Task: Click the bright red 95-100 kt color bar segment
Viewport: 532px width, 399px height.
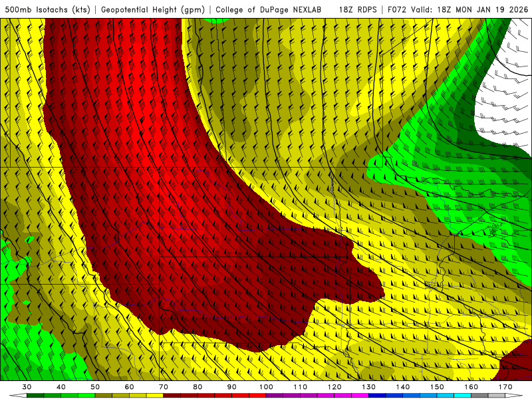Action: click(257, 396)
